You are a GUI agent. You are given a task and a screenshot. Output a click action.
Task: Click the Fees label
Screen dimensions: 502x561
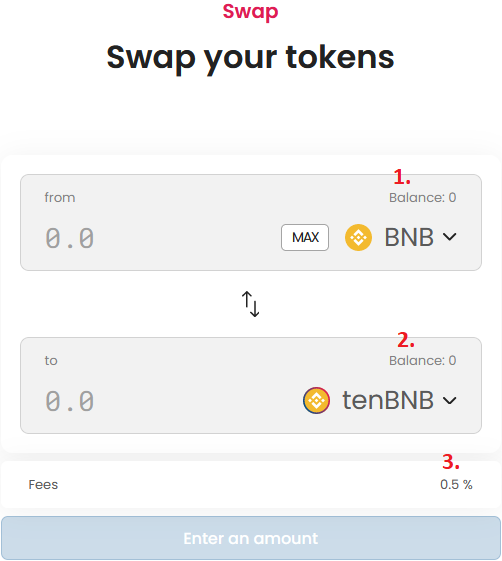pyautogui.click(x=43, y=484)
